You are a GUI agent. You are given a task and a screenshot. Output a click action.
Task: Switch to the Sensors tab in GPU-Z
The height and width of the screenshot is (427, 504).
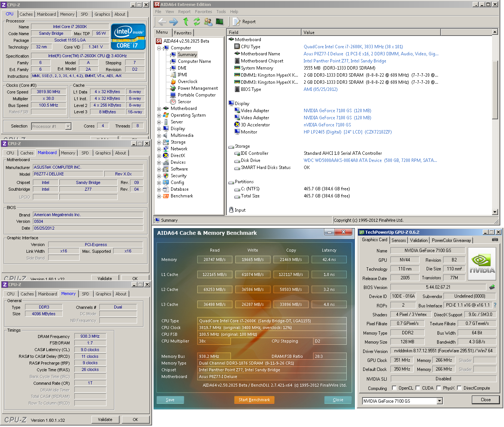pyautogui.click(x=398, y=240)
